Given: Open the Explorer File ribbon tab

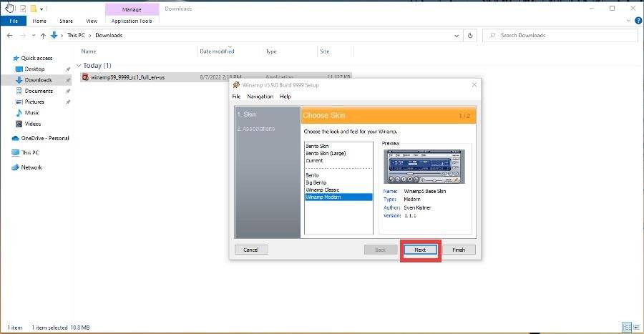Looking at the screenshot, I should click(14, 21).
